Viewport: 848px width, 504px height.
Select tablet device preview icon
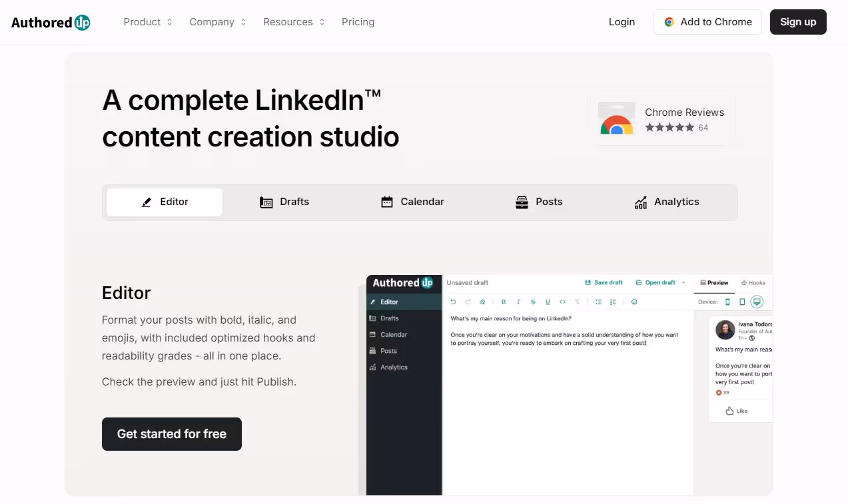tap(742, 302)
